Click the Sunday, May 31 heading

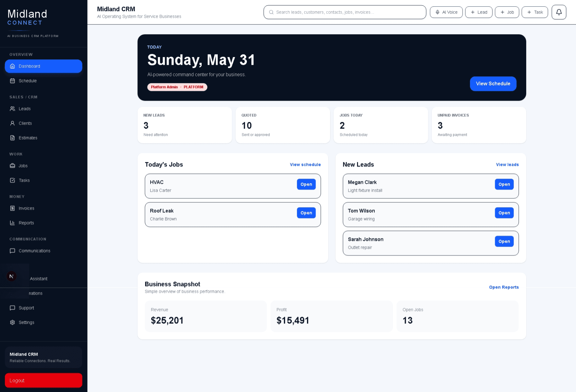click(201, 60)
